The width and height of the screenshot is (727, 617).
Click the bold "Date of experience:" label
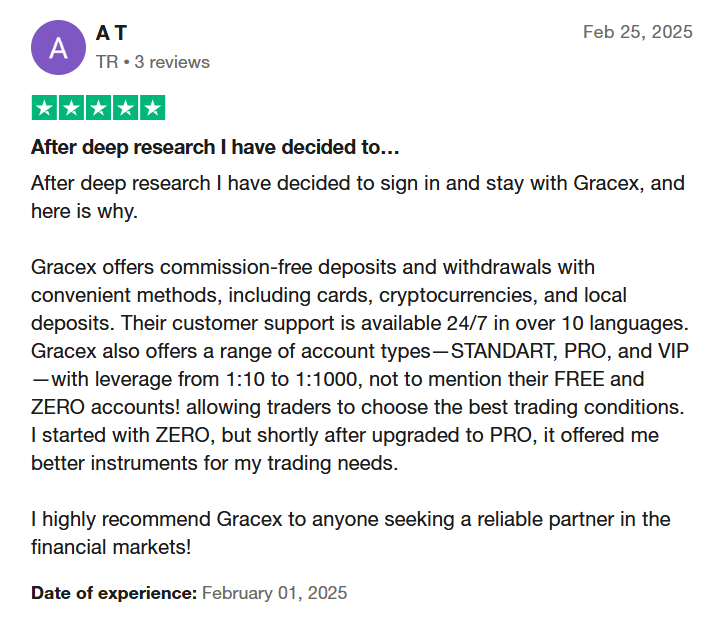pyautogui.click(x=114, y=593)
